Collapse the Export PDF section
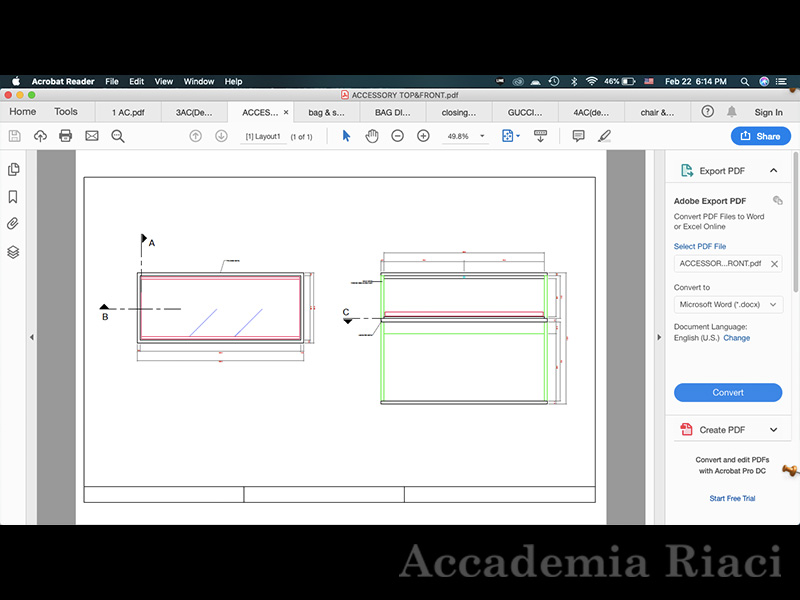The image size is (800, 600). 773,170
